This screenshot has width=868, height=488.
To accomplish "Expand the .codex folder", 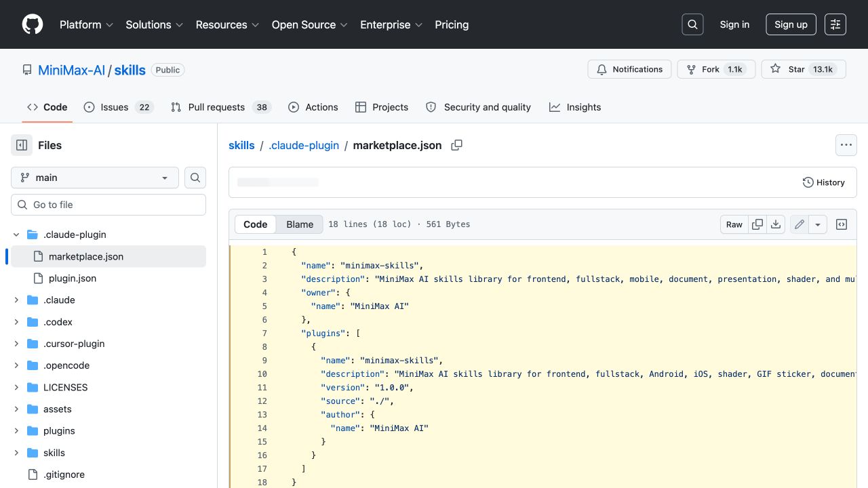I will pyautogui.click(x=16, y=322).
